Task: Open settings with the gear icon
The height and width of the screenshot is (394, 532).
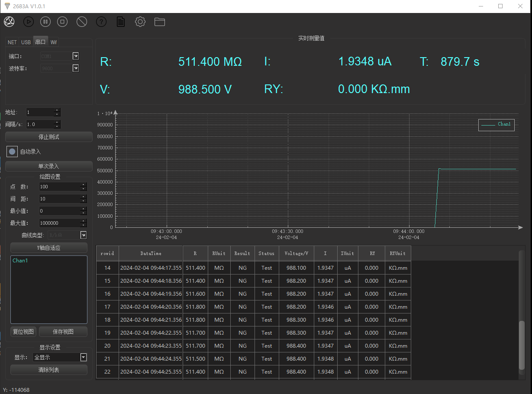Action: click(x=140, y=22)
